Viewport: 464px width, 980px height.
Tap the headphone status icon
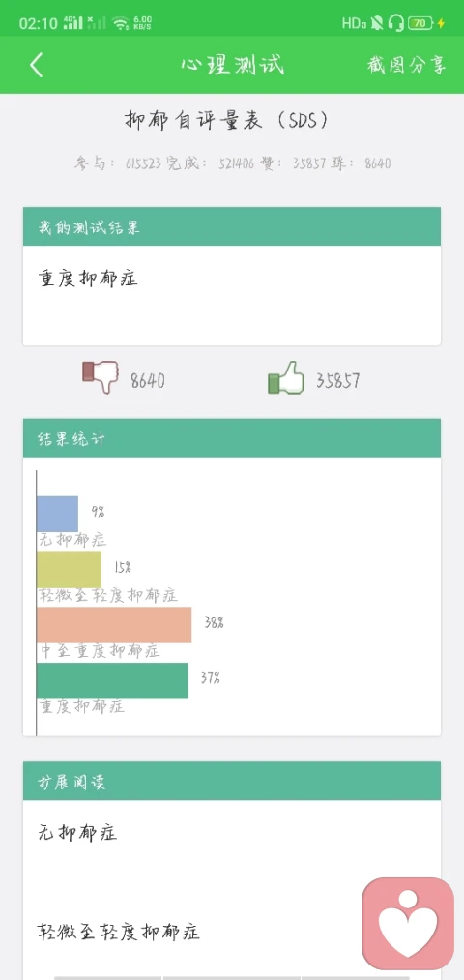pos(395,24)
